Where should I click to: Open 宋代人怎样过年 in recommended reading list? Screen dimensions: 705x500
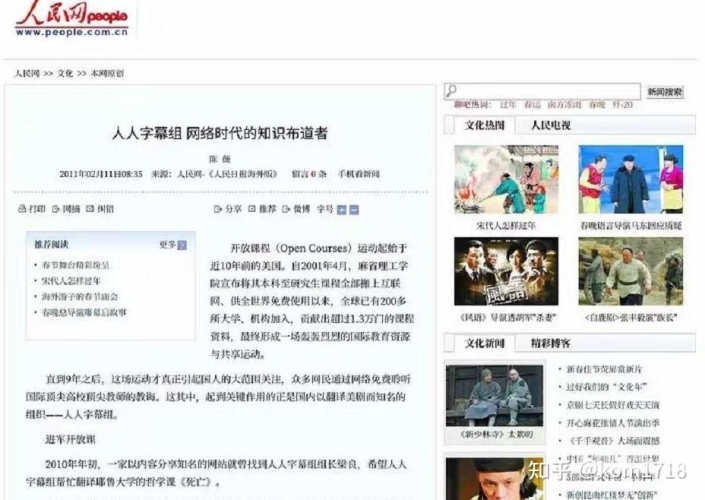coord(71,281)
